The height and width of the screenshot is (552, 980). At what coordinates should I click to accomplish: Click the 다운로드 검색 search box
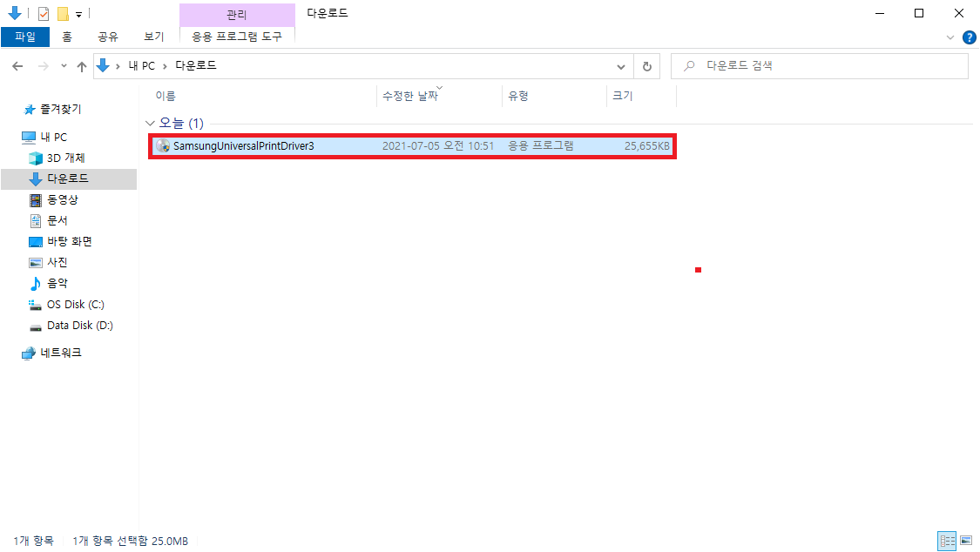coord(820,65)
